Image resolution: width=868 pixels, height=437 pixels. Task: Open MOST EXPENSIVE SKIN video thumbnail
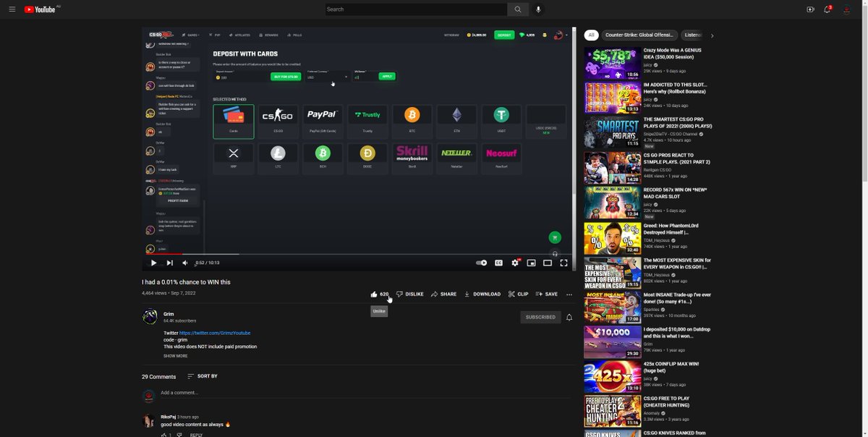[612, 273]
